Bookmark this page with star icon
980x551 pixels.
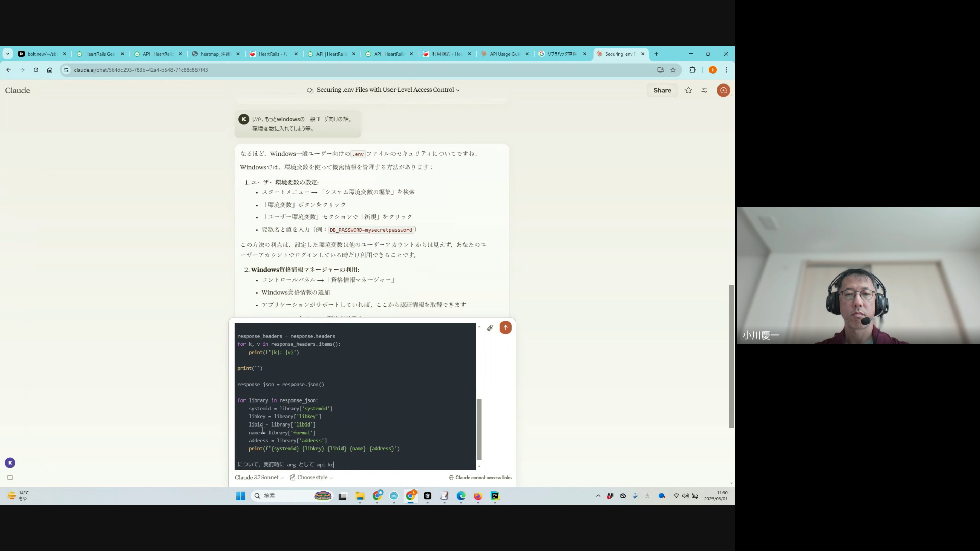point(673,70)
